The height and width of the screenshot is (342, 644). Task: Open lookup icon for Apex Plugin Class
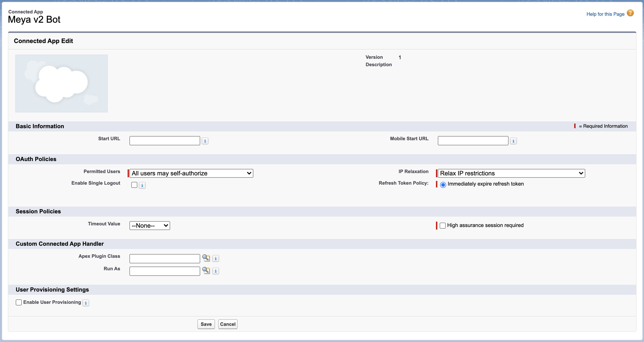tap(206, 258)
